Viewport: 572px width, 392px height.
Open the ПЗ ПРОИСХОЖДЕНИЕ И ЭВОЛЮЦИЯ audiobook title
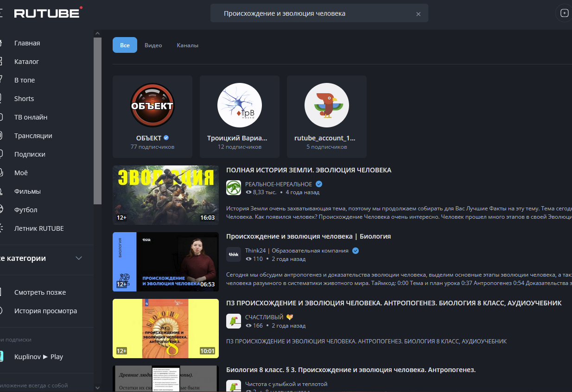click(394, 303)
